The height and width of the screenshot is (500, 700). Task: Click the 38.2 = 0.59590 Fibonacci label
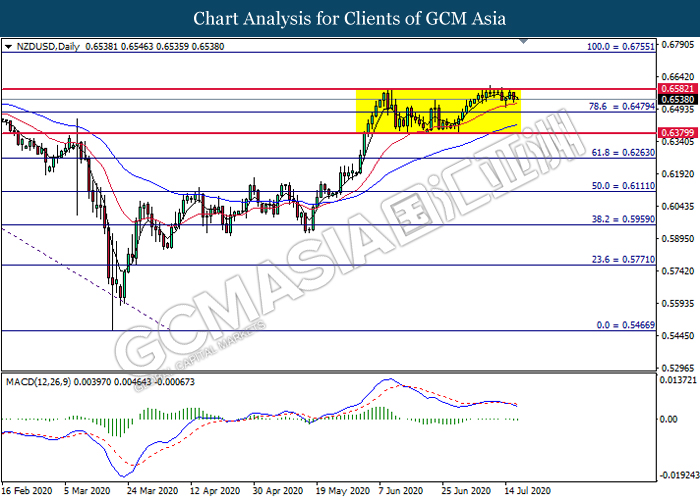[623, 219]
